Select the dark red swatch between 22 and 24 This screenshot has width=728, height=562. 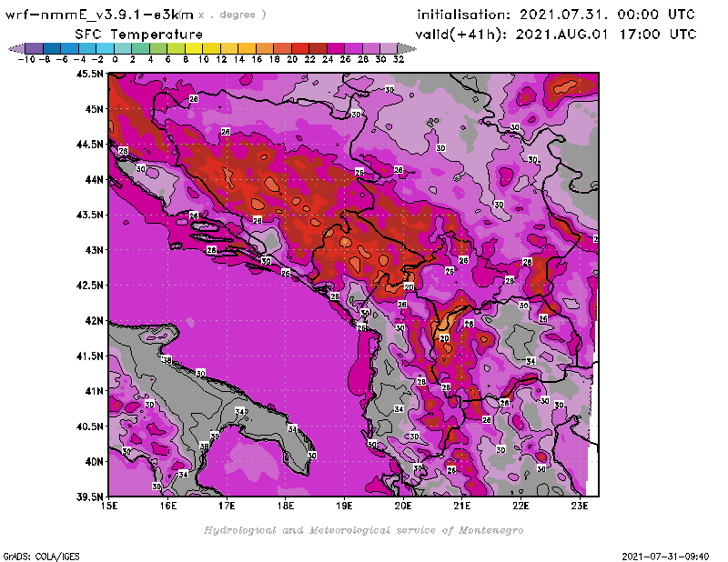318,48
